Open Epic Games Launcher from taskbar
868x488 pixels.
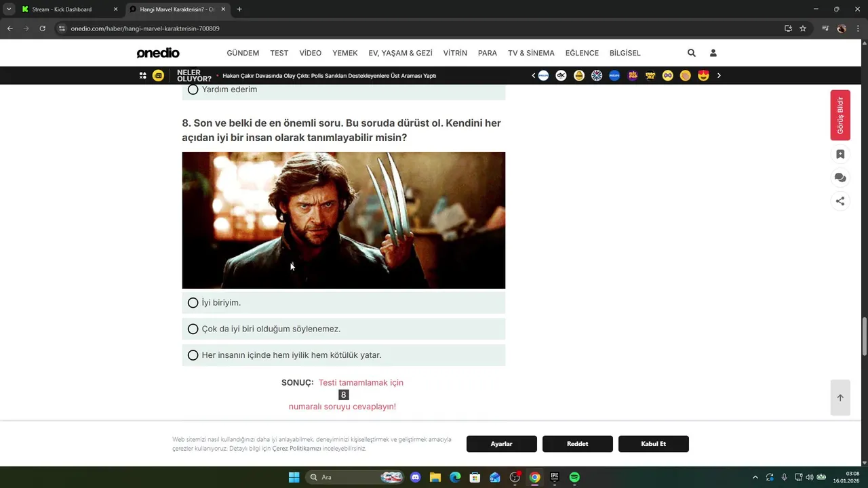(555, 477)
